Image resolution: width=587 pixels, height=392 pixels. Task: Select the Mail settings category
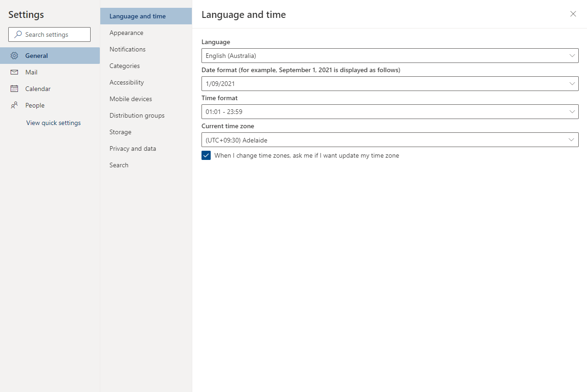point(50,72)
